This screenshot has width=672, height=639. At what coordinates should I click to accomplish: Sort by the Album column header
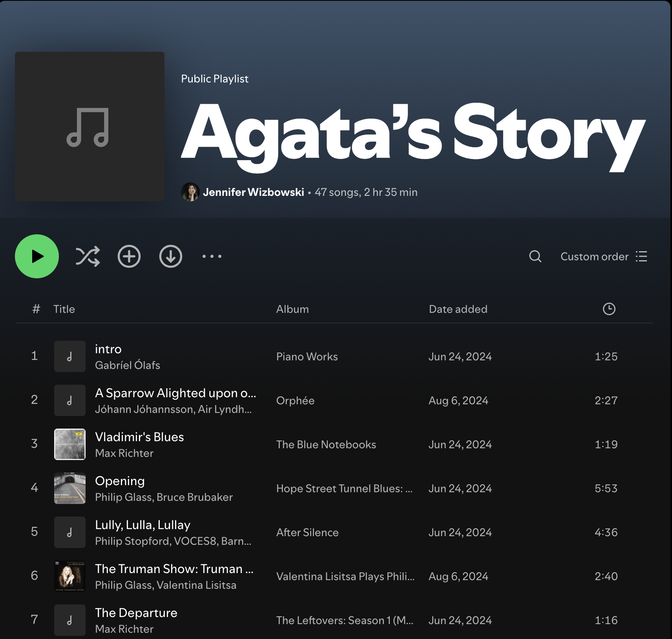[x=292, y=309]
